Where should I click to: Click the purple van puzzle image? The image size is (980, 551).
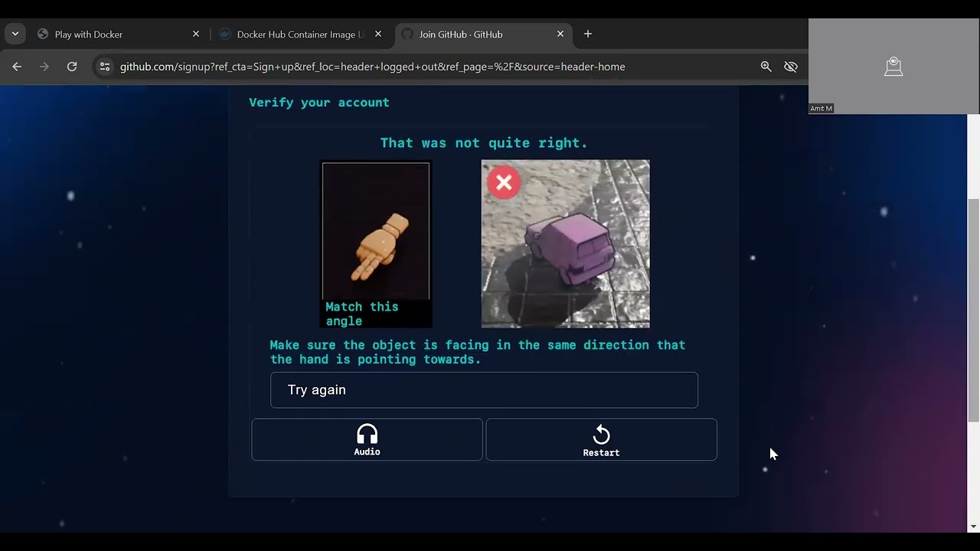566,244
